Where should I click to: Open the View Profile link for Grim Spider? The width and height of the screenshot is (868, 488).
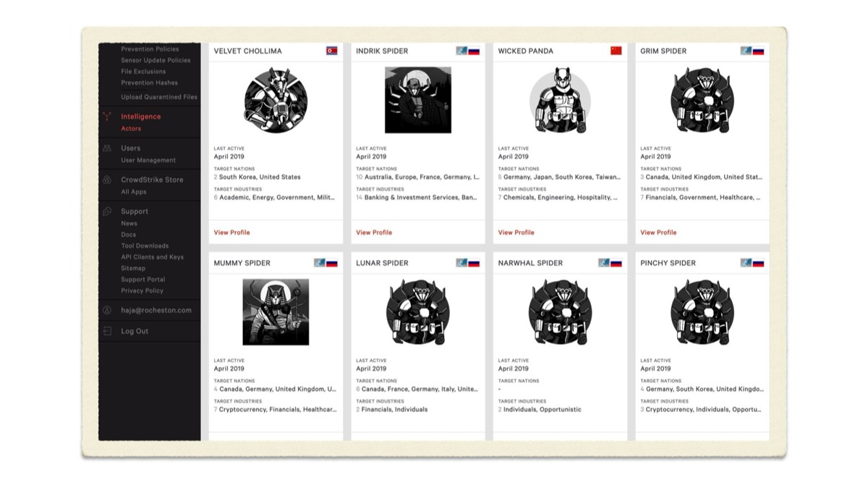click(658, 232)
